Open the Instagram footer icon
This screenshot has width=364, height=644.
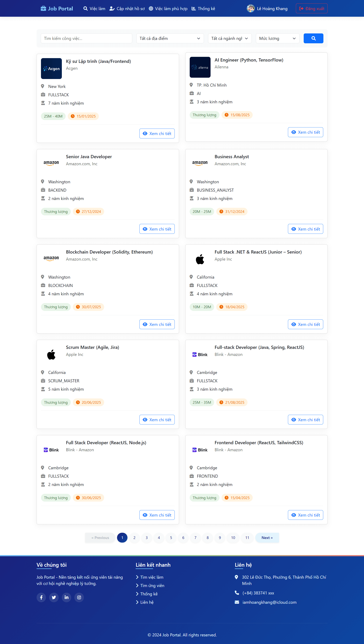point(79,597)
